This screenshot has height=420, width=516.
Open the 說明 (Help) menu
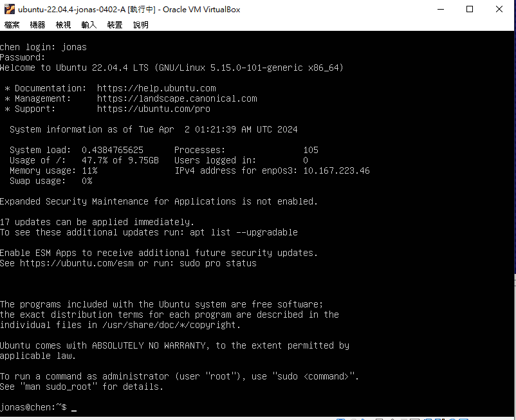140,24
